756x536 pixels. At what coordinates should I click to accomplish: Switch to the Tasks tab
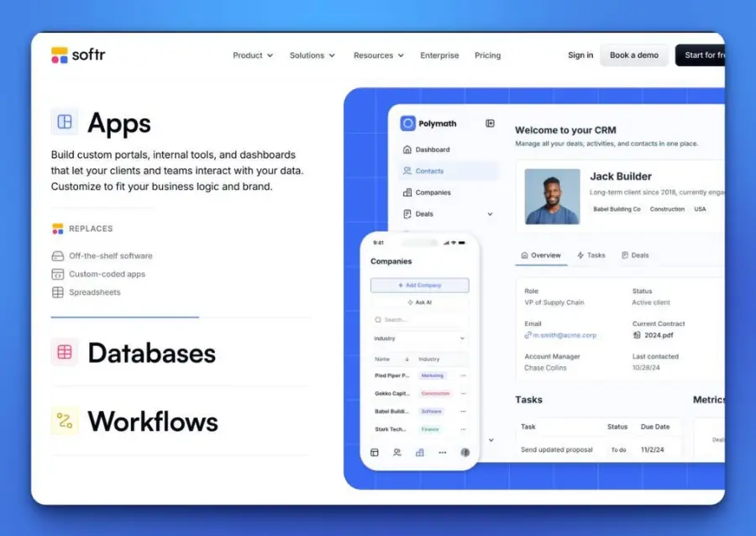coord(591,255)
